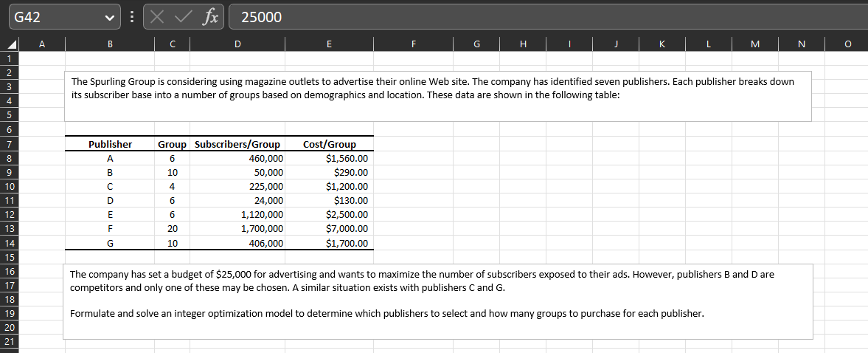Select publisher D cell
Screen dimensions: 868x353
pyautogui.click(x=110, y=201)
